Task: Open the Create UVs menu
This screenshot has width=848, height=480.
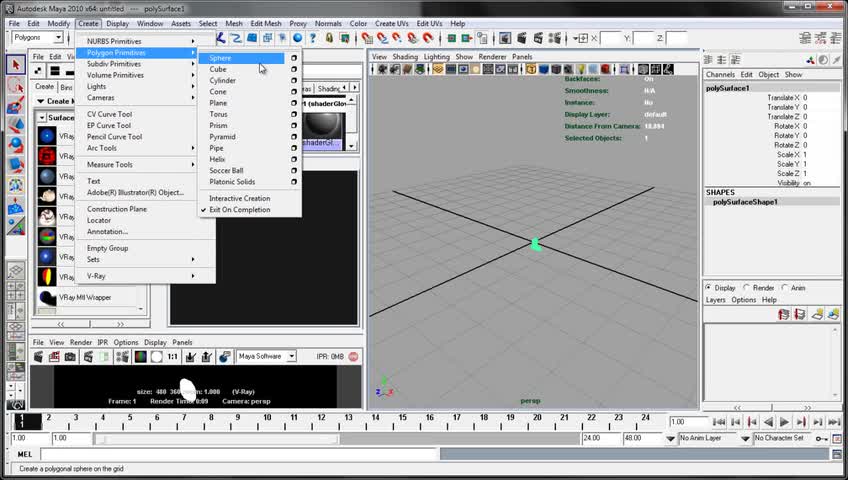Action: click(x=392, y=24)
